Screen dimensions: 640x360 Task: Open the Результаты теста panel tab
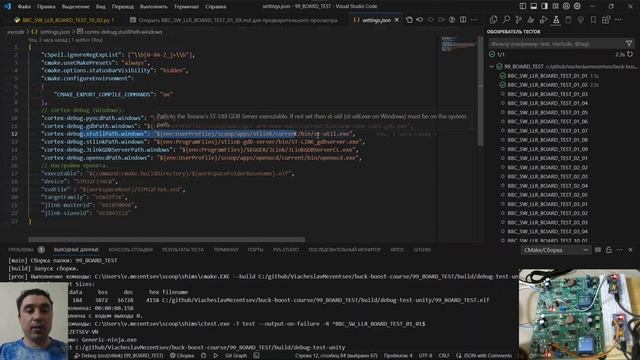[183, 249]
